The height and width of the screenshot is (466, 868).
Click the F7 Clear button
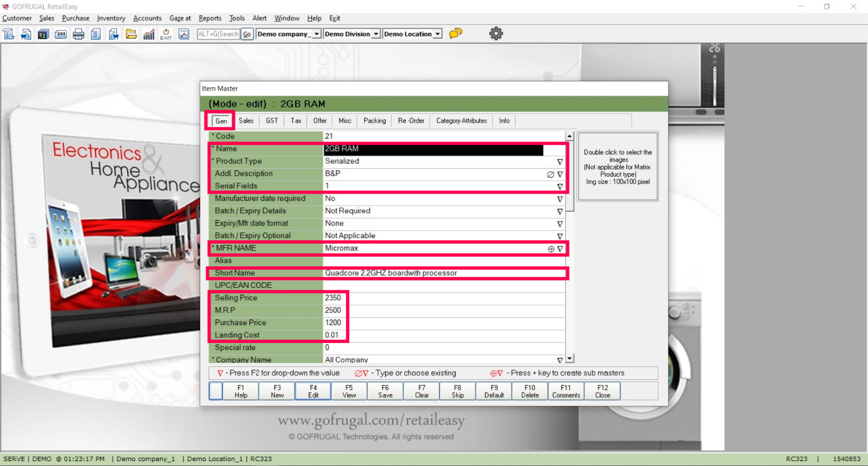pos(422,391)
